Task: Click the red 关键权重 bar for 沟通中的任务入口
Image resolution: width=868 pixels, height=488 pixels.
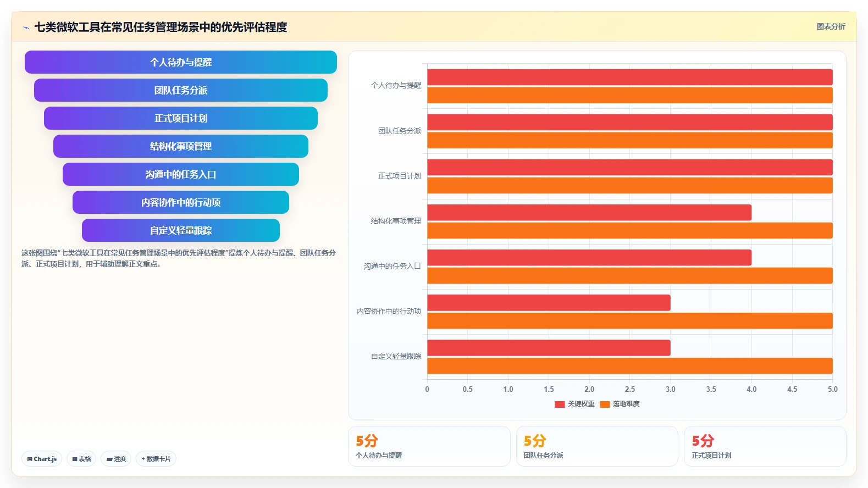Action: 589,258
